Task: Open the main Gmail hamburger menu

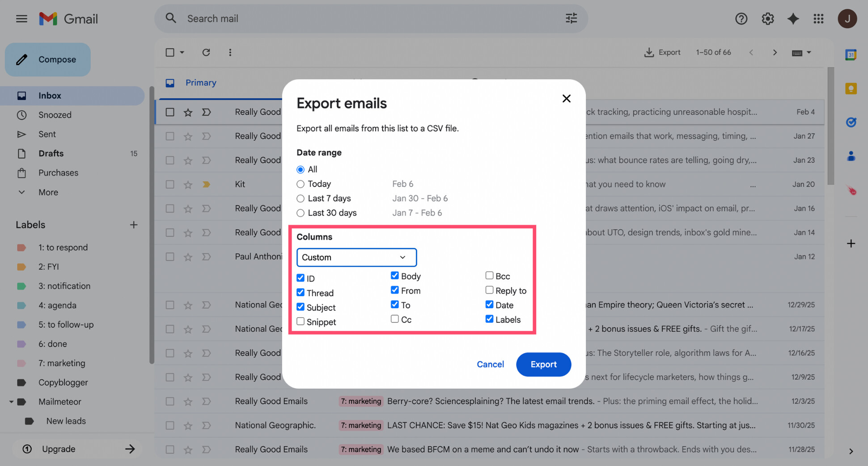Action: click(21, 18)
